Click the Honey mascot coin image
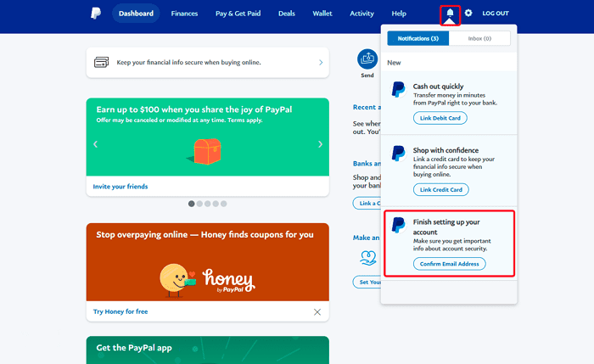The image size is (594, 364). (x=176, y=278)
